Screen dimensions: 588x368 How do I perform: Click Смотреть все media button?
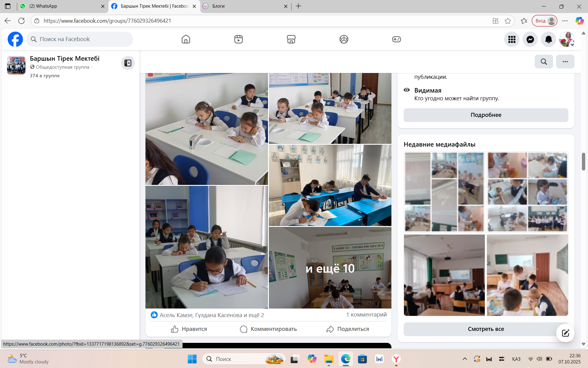[x=486, y=329]
